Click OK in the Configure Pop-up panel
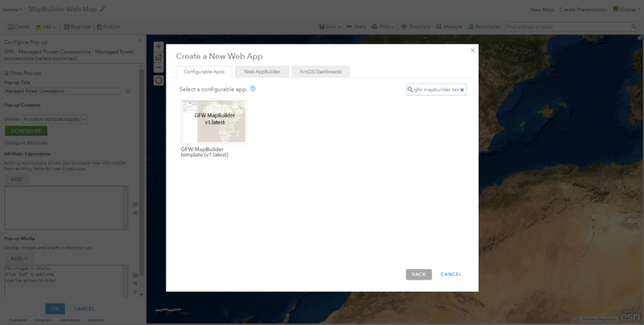The width and height of the screenshot is (644, 325). pos(55,309)
